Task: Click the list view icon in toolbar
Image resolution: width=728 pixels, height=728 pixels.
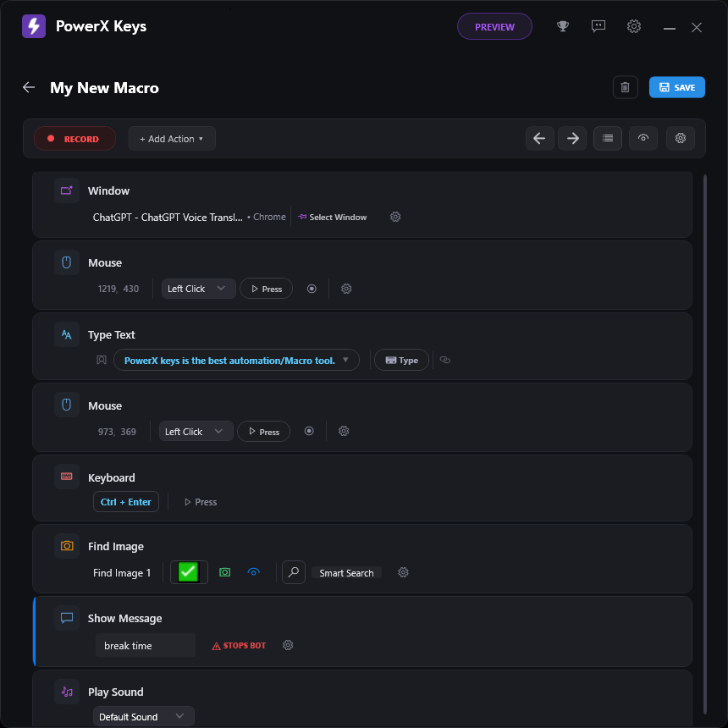Action: coord(607,138)
